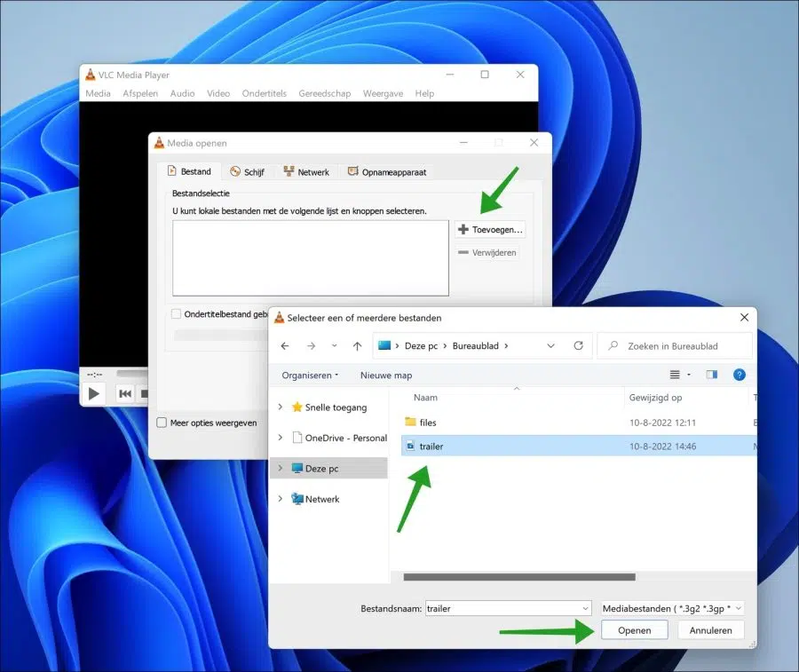Go up one folder level

357,346
